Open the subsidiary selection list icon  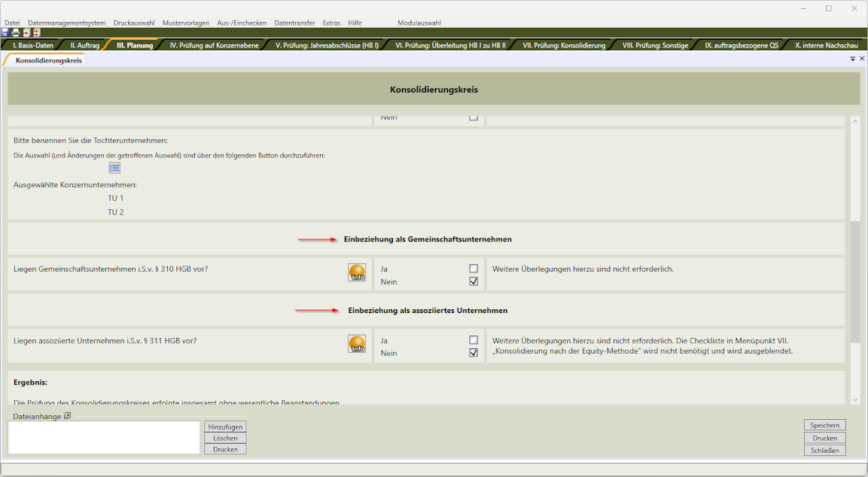[114, 168]
